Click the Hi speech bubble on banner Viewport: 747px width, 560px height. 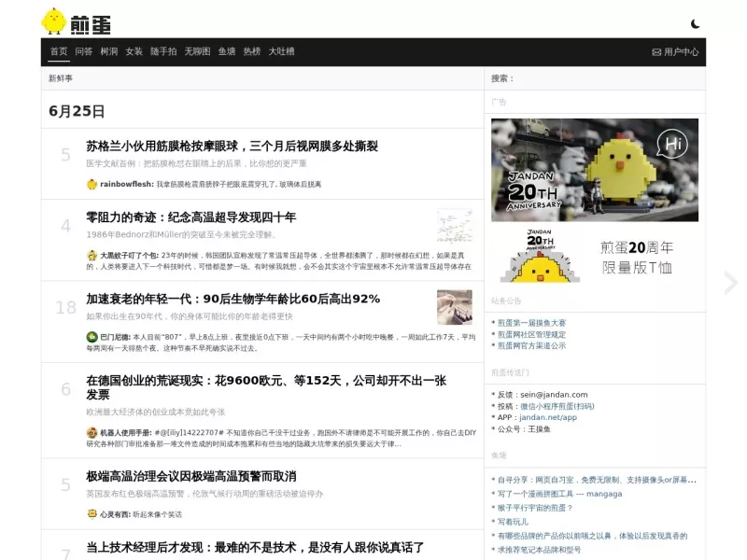(x=672, y=144)
